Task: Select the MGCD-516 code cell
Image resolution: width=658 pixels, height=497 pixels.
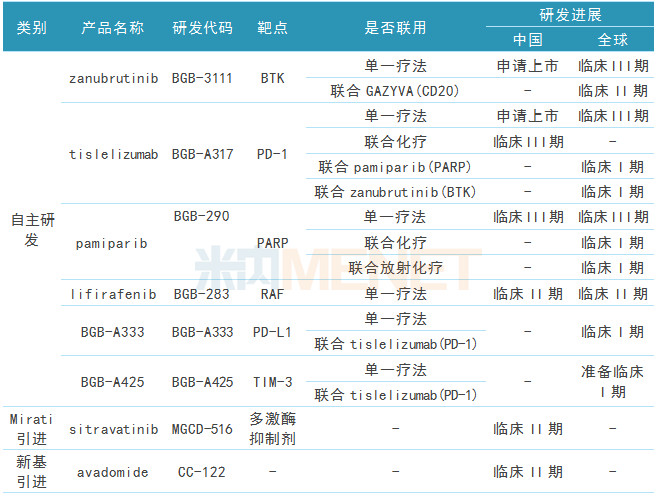Action: click(201, 429)
